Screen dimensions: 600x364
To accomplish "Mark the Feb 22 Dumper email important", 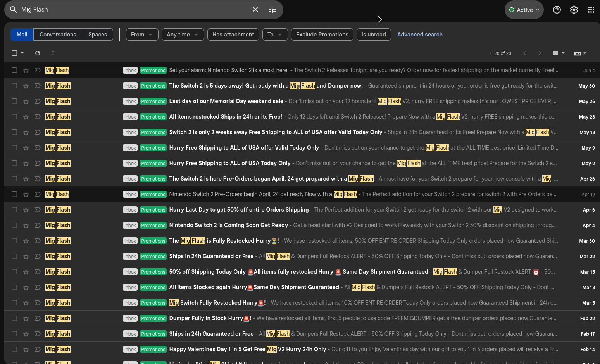I will pyautogui.click(x=38, y=318).
